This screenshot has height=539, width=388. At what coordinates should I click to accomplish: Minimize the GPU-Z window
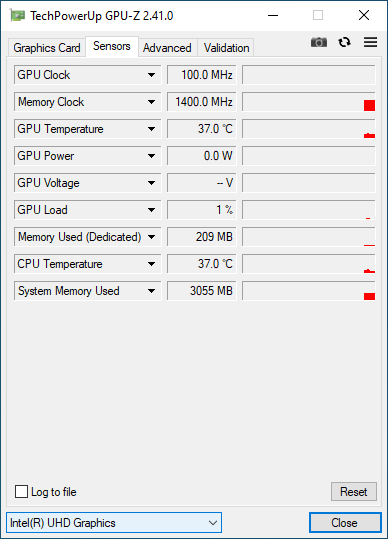pos(273,15)
